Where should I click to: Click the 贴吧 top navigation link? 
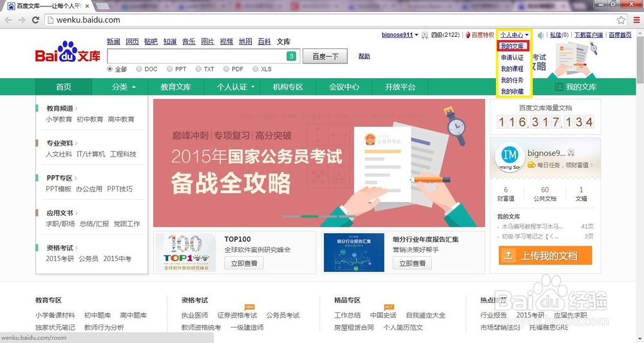coord(151,41)
